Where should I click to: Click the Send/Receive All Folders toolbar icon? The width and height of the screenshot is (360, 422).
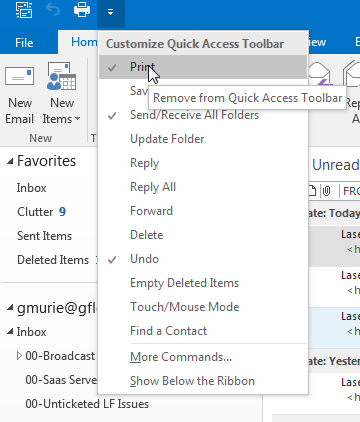[24, 10]
